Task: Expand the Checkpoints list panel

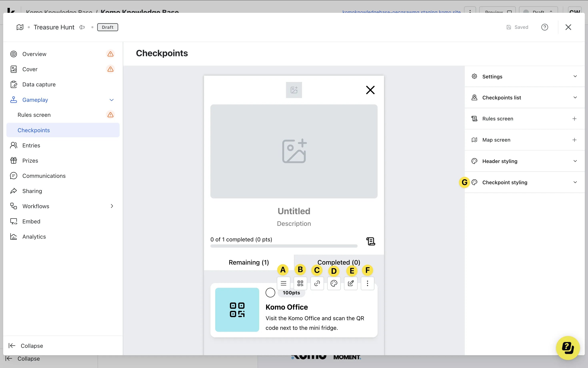Action: 524,98
